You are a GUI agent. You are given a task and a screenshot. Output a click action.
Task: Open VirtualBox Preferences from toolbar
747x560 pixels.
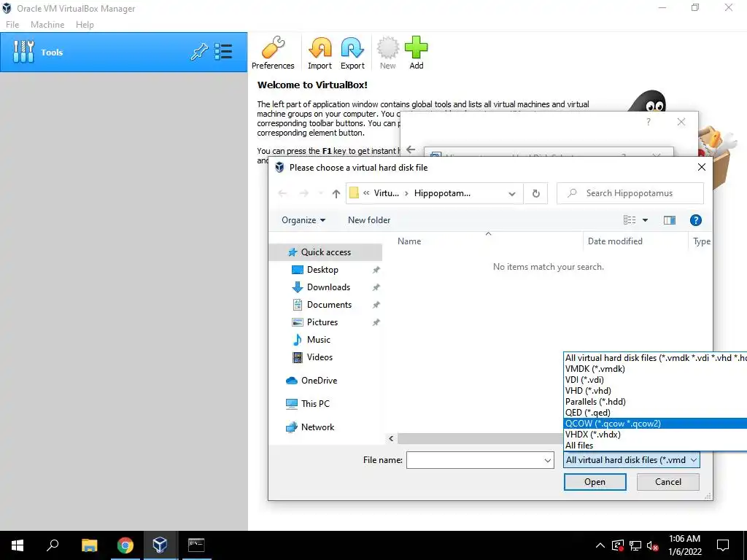click(273, 52)
